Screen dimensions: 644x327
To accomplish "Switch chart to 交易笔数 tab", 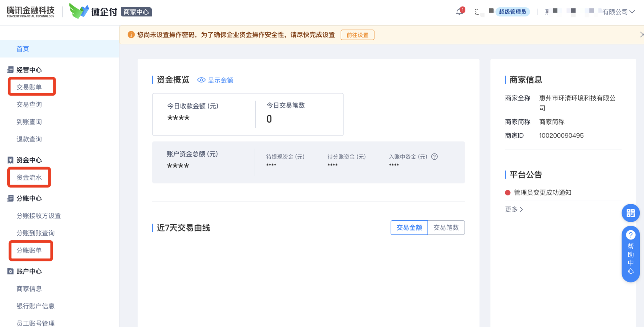I will pos(446,228).
